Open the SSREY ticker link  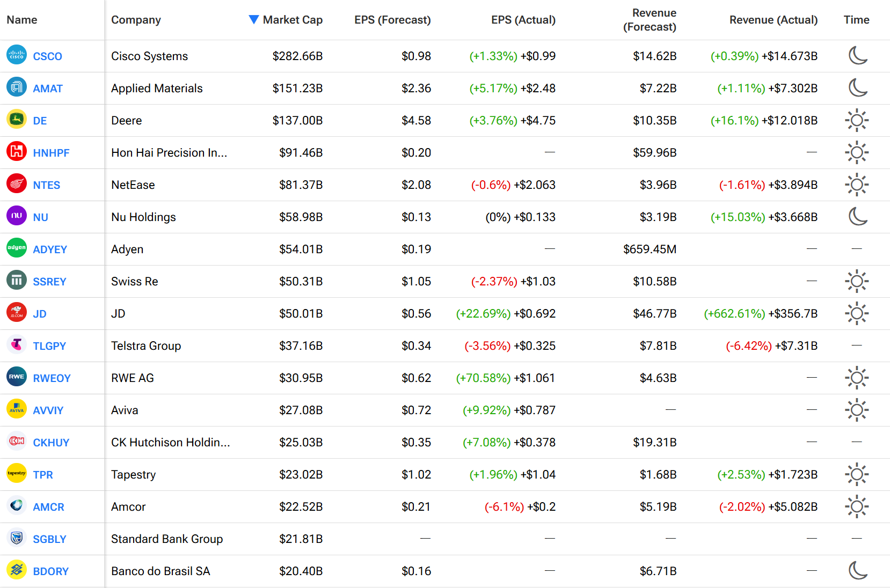tap(49, 282)
